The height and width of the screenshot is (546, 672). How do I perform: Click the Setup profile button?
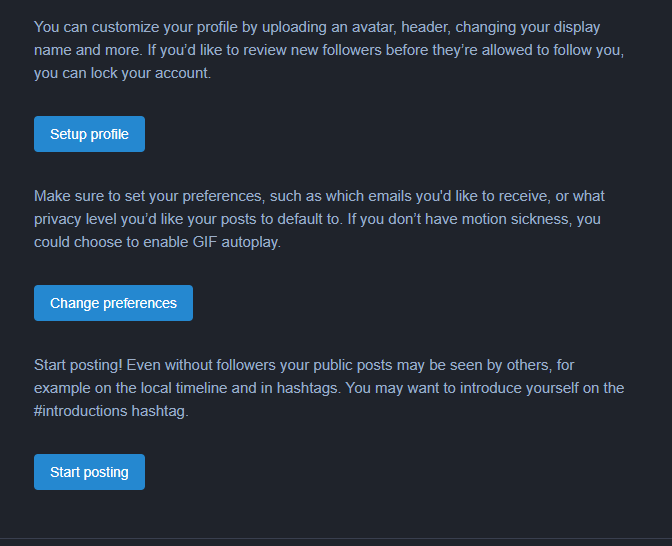89,134
